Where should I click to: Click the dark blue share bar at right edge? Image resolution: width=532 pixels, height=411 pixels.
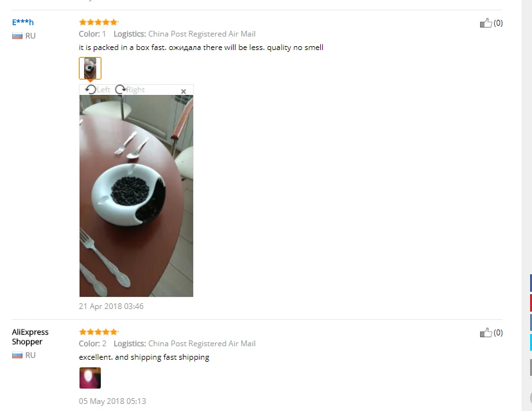tap(531, 283)
